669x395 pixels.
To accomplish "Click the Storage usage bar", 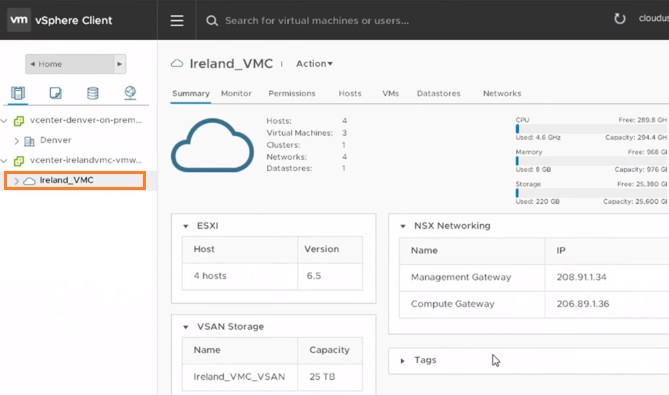I will tap(591, 193).
